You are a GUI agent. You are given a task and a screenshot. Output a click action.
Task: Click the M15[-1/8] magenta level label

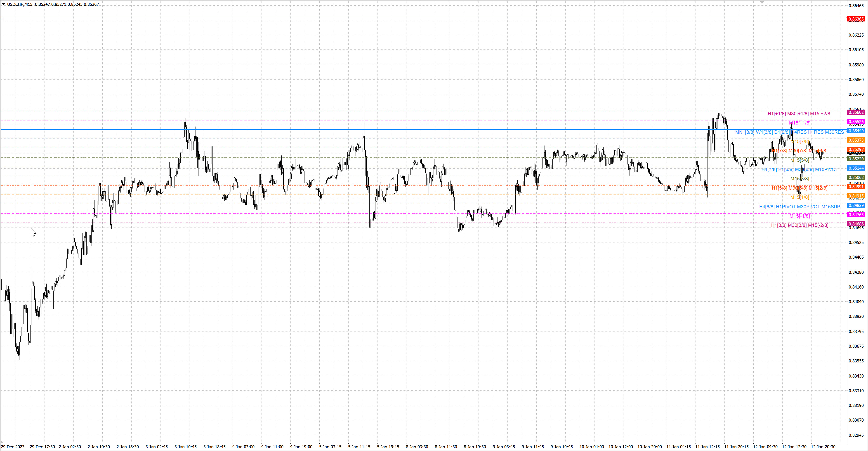[x=800, y=216]
